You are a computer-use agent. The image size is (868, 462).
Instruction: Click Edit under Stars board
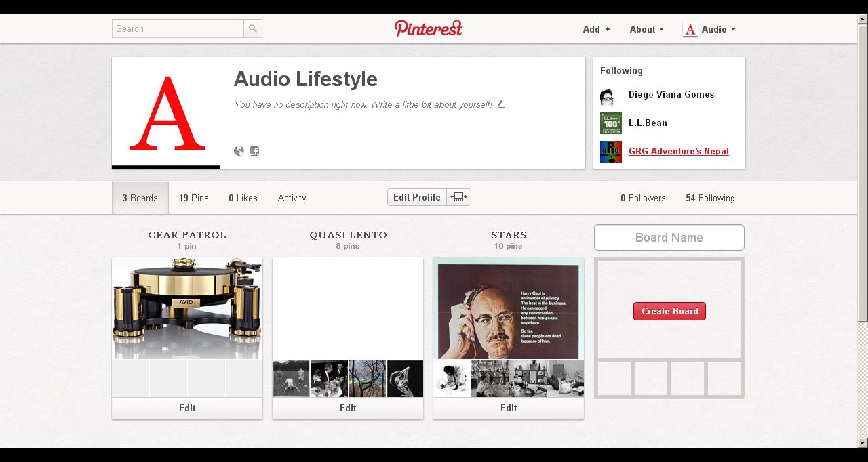click(509, 408)
